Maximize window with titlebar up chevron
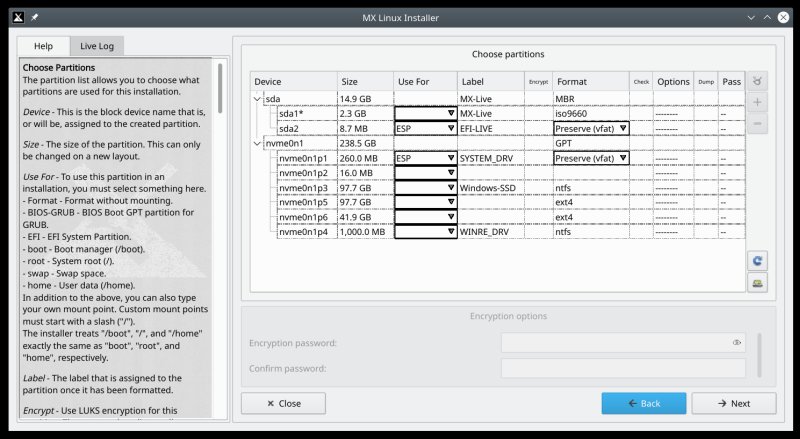 point(767,17)
